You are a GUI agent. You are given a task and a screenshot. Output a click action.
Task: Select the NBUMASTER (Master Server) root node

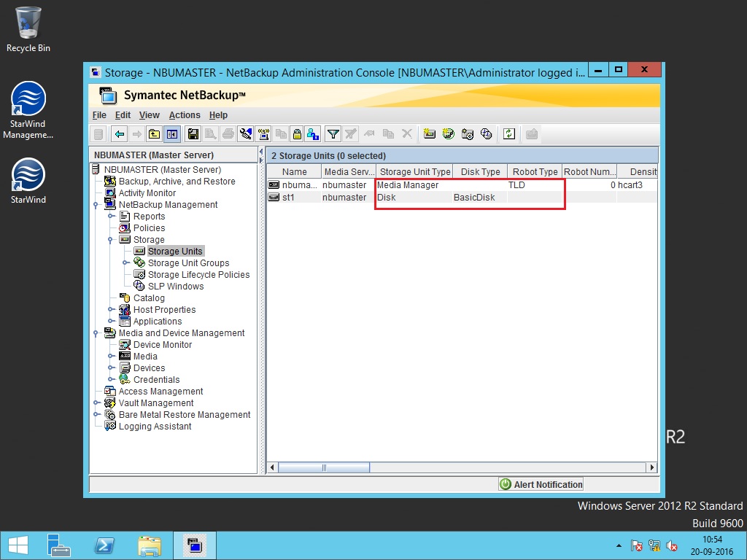[163, 170]
